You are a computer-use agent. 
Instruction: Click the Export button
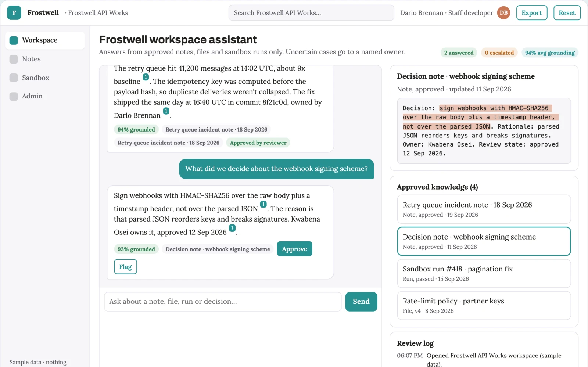532,13
